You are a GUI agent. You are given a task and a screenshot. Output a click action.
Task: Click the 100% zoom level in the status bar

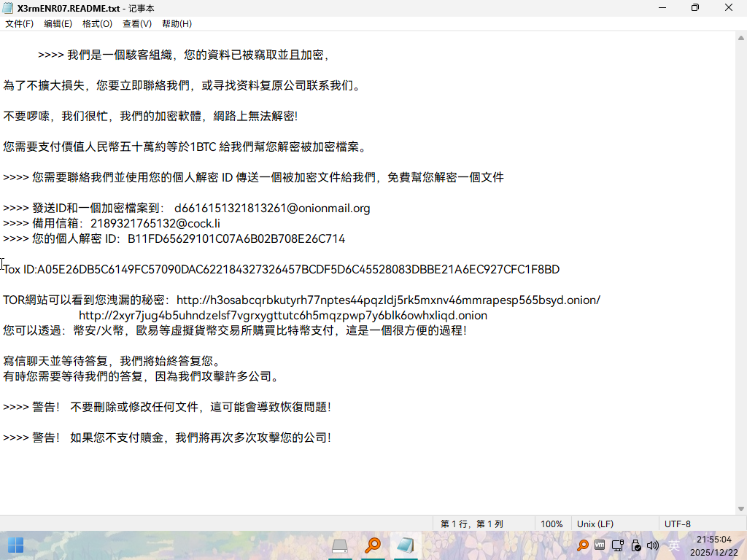[551, 524]
